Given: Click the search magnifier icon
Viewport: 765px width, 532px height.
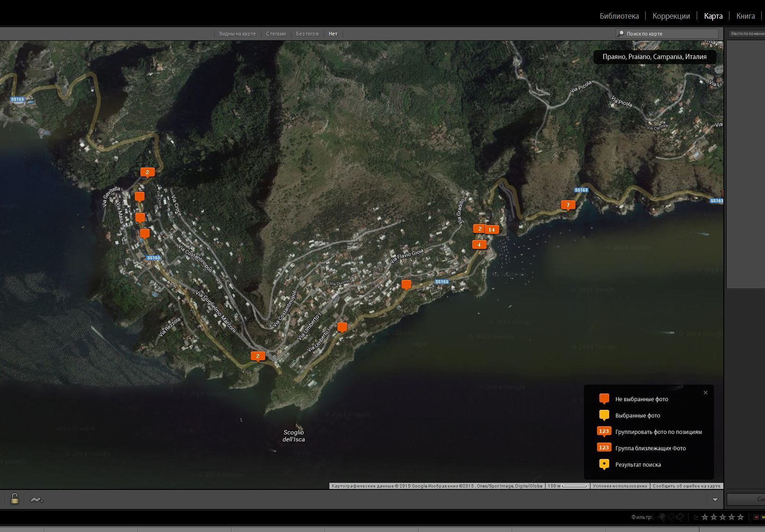Looking at the screenshot, I should coord(621,34).
